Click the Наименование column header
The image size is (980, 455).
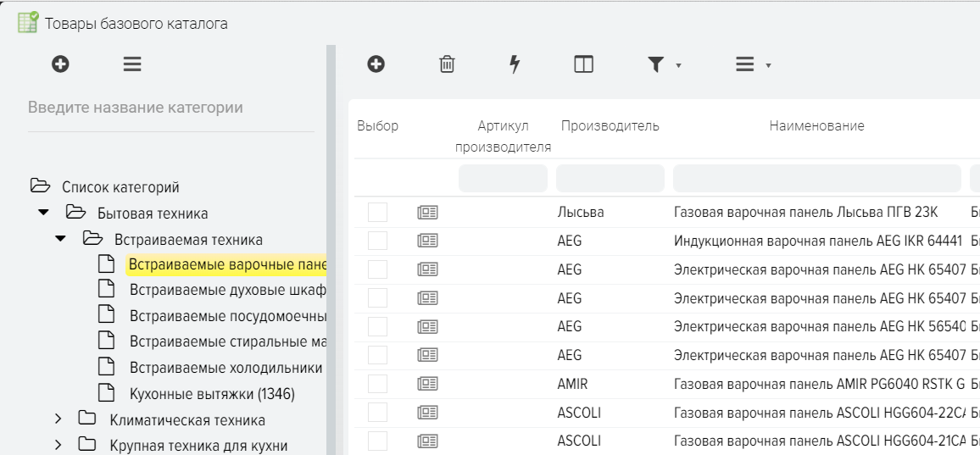[816, 126]
